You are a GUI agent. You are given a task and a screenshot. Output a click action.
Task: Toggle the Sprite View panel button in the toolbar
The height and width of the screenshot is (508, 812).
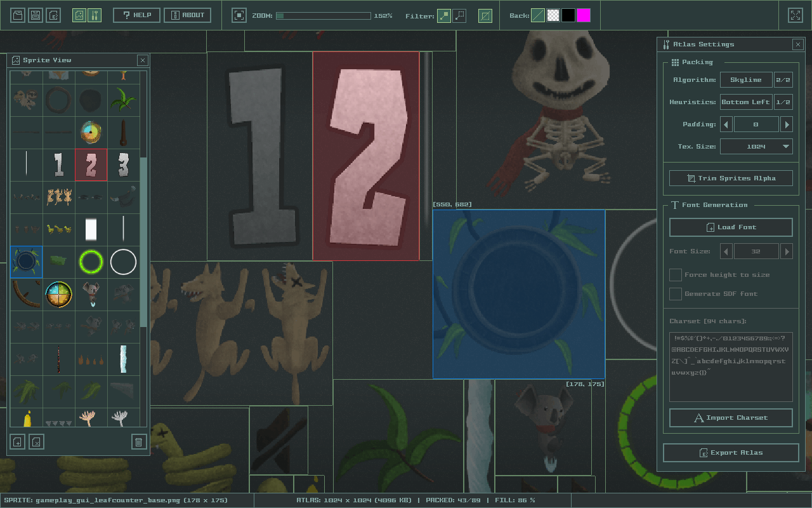pos(79,15)
